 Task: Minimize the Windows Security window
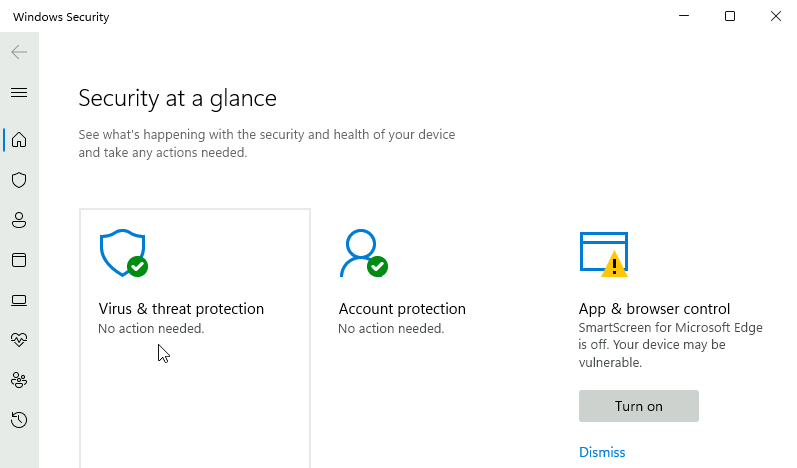coord(684,16)
